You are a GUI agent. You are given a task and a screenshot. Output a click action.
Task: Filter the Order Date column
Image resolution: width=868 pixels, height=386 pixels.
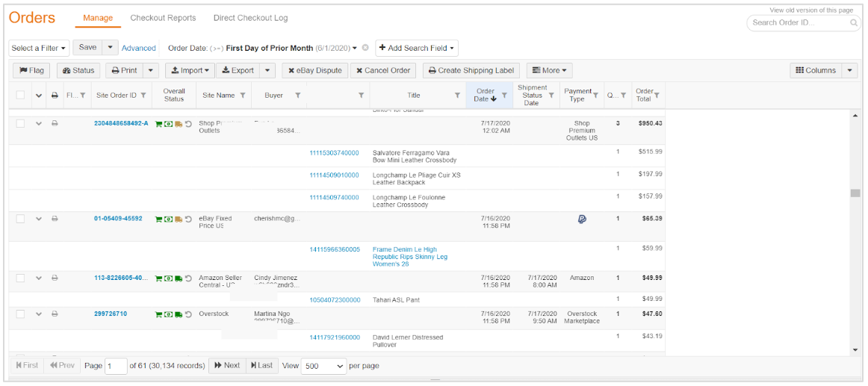point(504,95)
